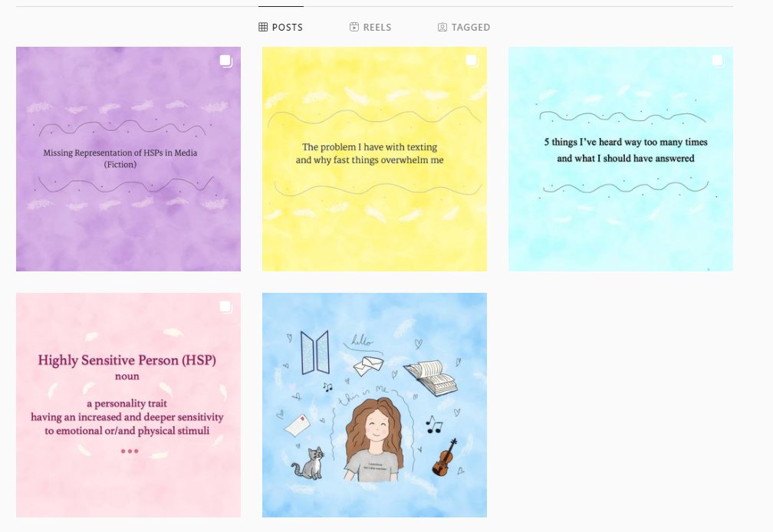This screenshot has width=773, height=532.
Task: Click carousel icon on the cyan 5 things post
Action: (x=718, y=61)
